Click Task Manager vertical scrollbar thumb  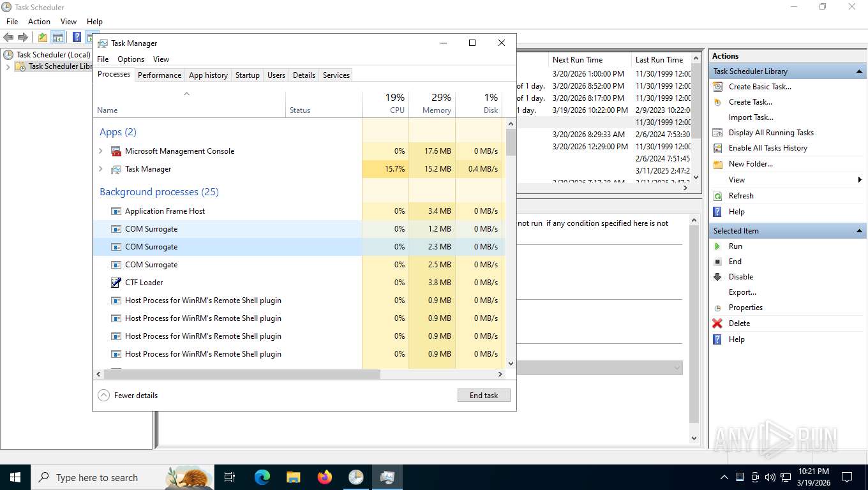point(511,142)
